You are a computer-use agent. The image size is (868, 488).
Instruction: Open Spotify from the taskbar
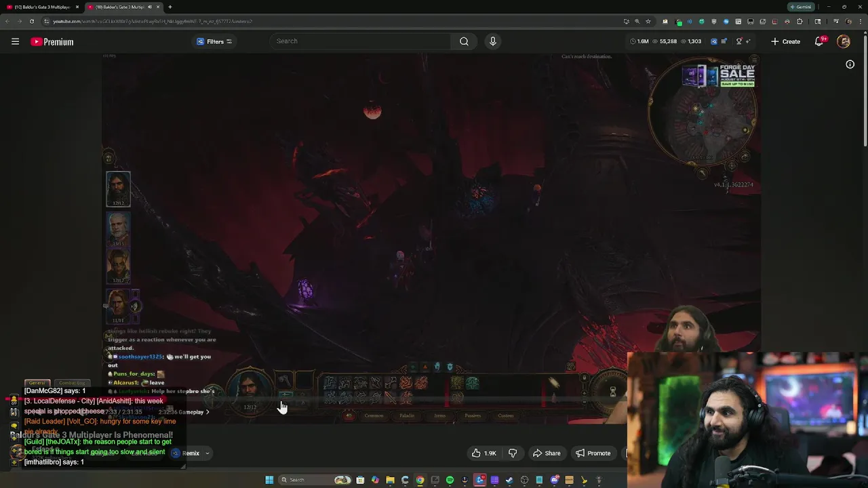pos(450,480)
